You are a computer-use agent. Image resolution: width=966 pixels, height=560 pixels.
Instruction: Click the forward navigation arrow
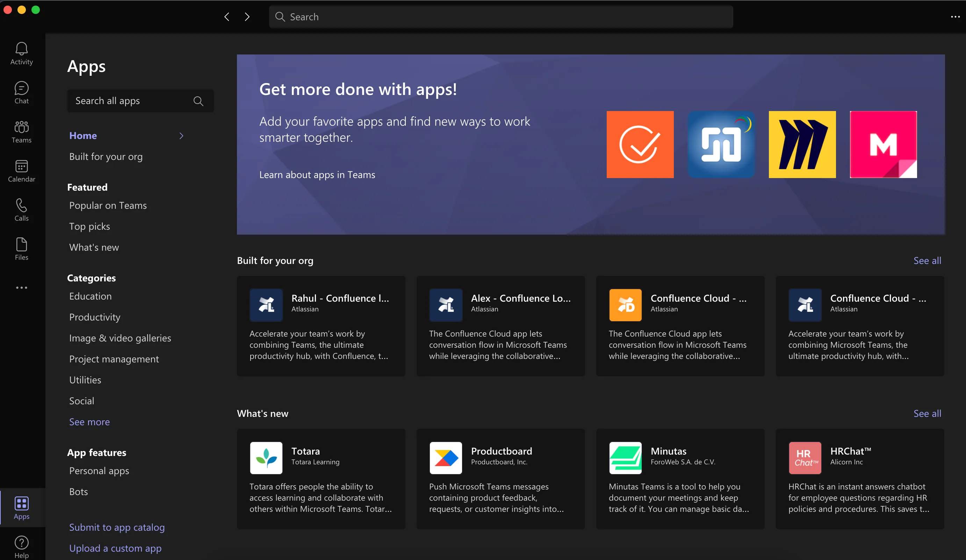click(x=247, y=17)
